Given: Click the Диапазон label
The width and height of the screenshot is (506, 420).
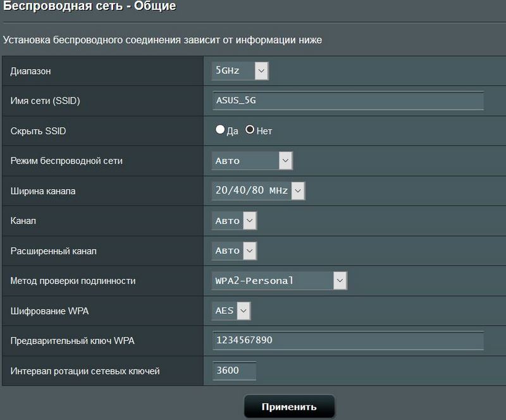Looking at the screenshot, I should tap(30, 71).
